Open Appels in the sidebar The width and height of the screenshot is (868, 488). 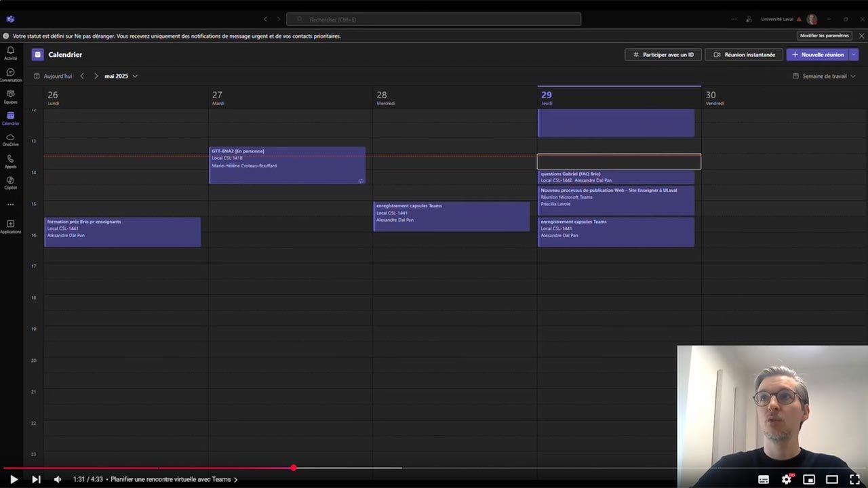tap(10, 161)
